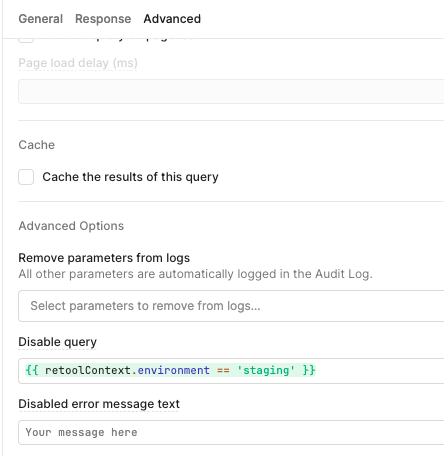The height and width of the screenshot is (456, 444).
Task: Click the 'Disable query' dotted-underline label
Action: tap(58, 342)
